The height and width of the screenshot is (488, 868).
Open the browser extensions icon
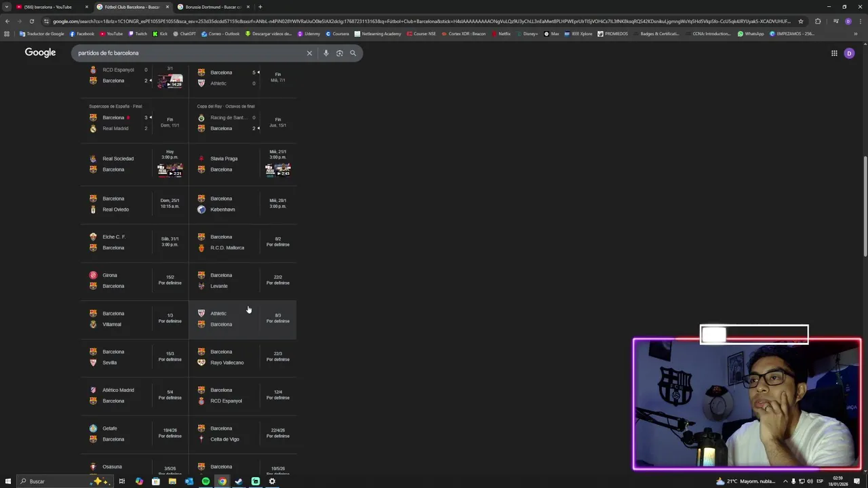point(818,21)
